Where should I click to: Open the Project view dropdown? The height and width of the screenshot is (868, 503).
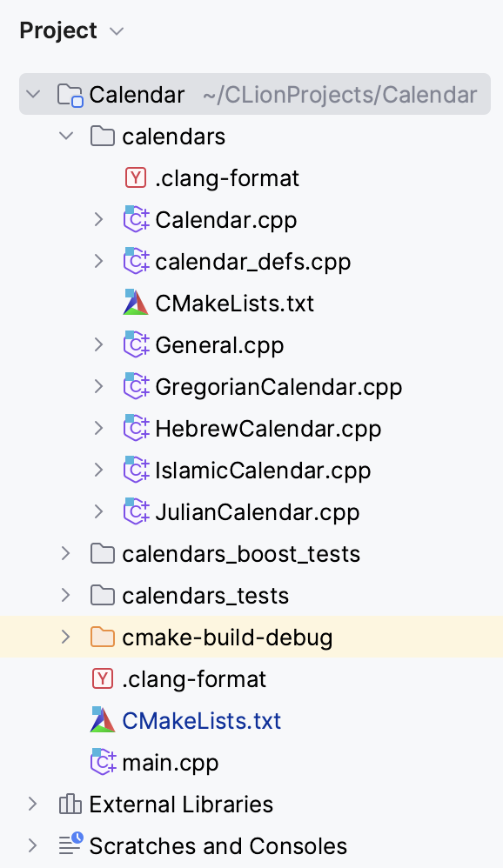[x=117, y=30]
